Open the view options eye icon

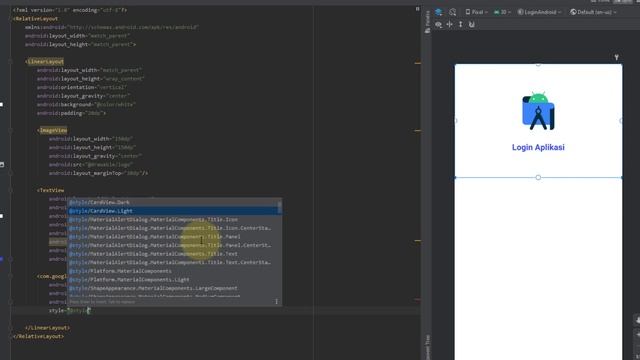(x=438, y=24)
